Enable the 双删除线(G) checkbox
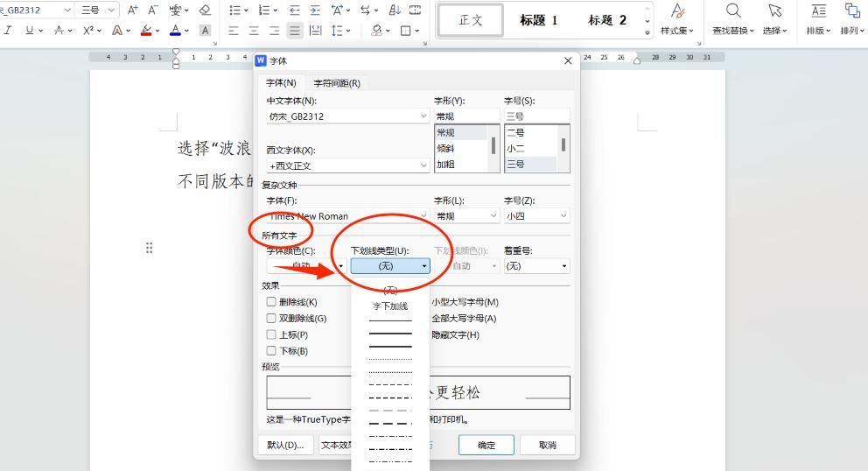This screenshot has height=471, width=868. [271, 318]
